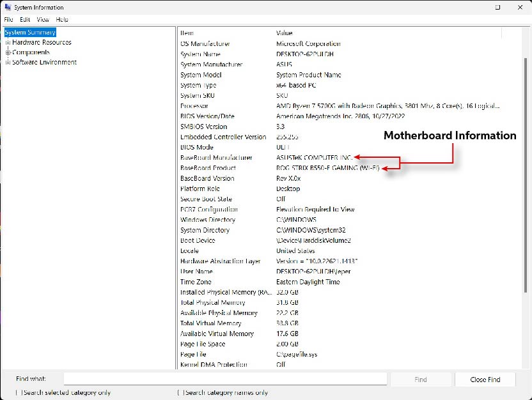Select the Installed Physical Memory row

(340, 292)
